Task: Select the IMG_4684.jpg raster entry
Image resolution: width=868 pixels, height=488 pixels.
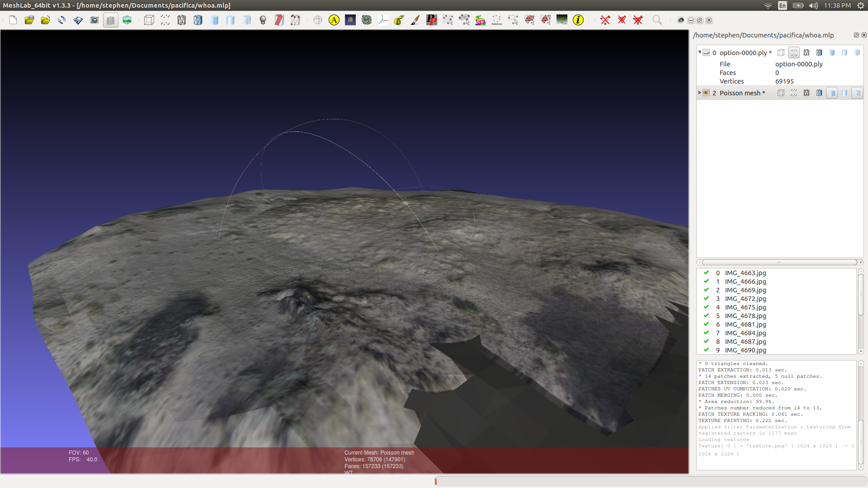Action: tap(745, 333)
